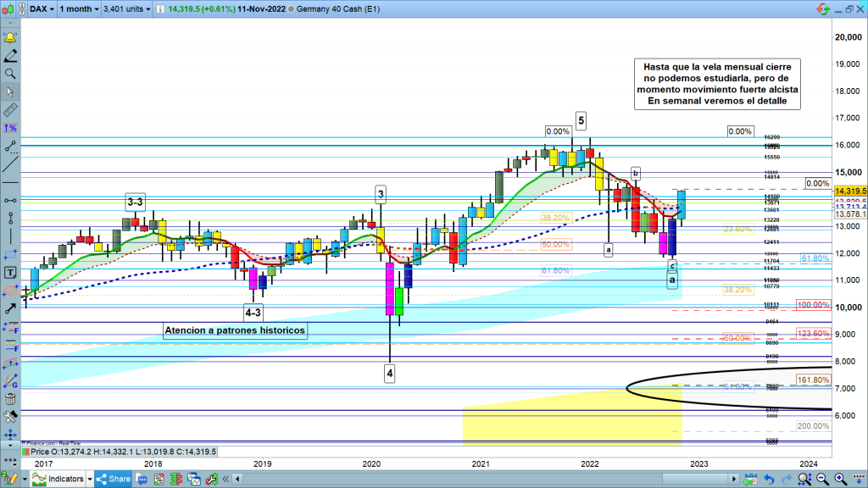
Task: Activate the magnifier zoom tool
Action: click(x=10, y=74)
